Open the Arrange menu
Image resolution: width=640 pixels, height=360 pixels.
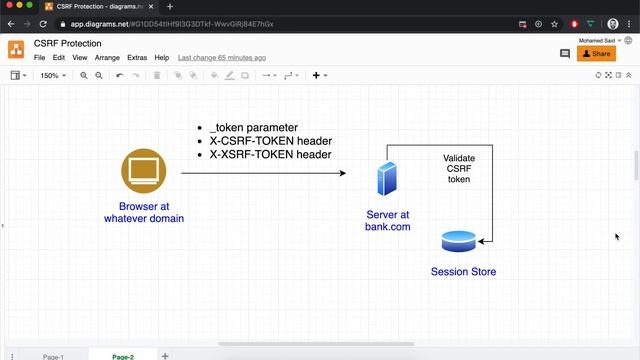(x=107, y=58)
